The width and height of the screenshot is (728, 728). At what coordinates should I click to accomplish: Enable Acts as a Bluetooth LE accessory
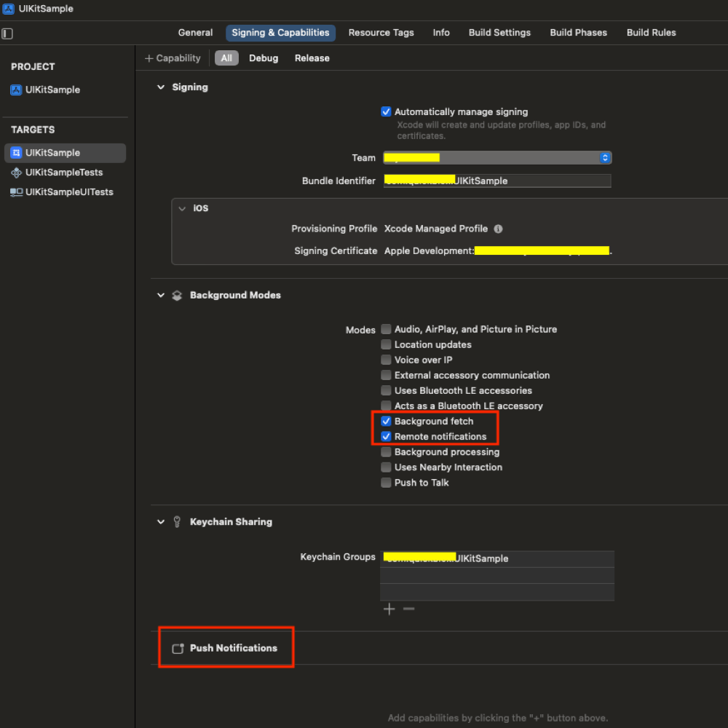(386, 405)
